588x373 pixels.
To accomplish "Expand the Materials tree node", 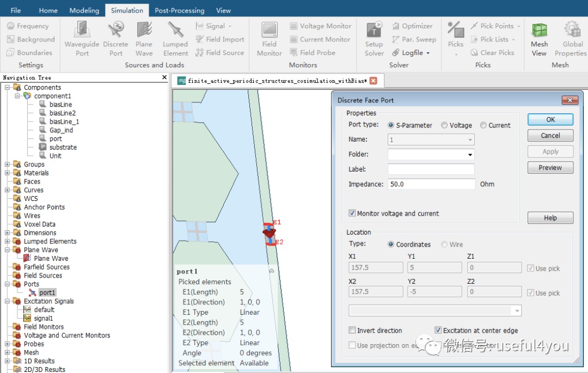I will click(7, 173).
